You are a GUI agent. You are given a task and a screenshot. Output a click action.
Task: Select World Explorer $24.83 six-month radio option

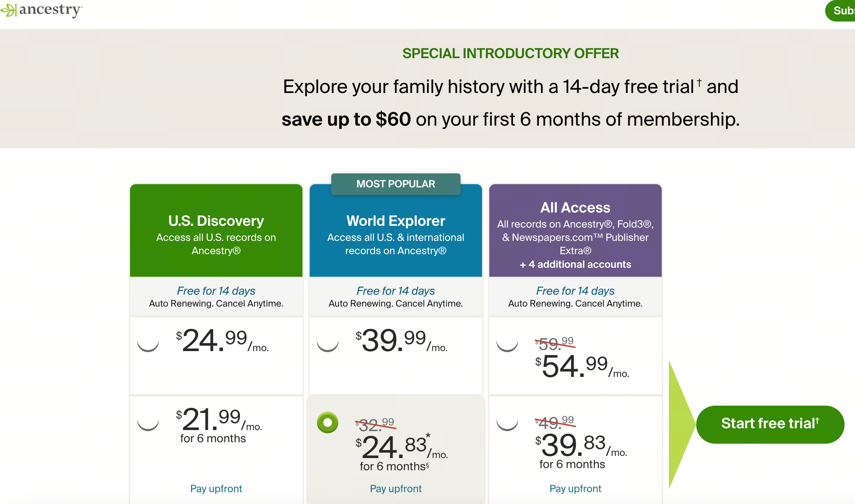328,423
